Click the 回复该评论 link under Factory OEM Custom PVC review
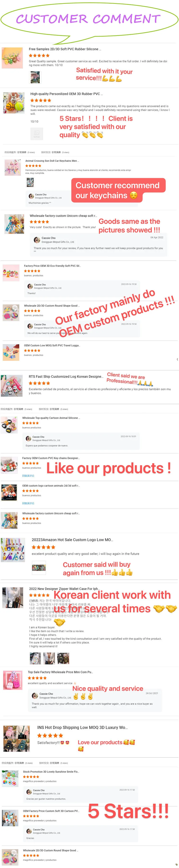This screenshot has width=179, height=868. tap(28, 476)
